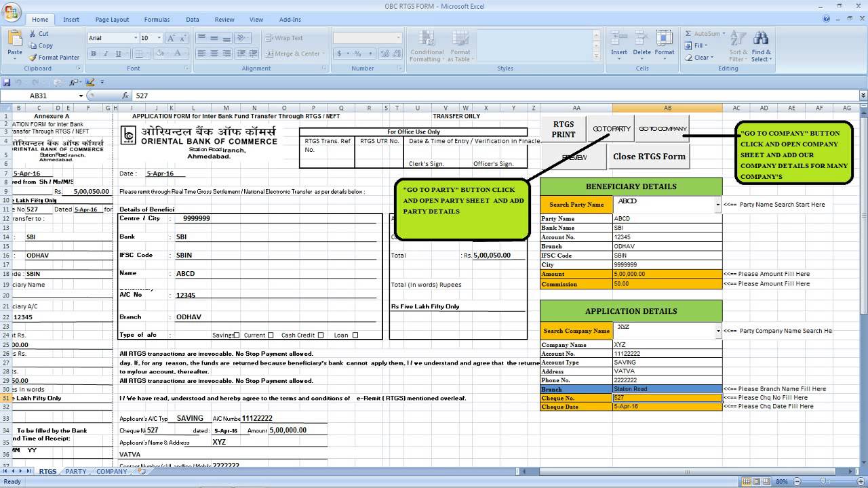Click the GO TO COMPANY button

point(663,129)
